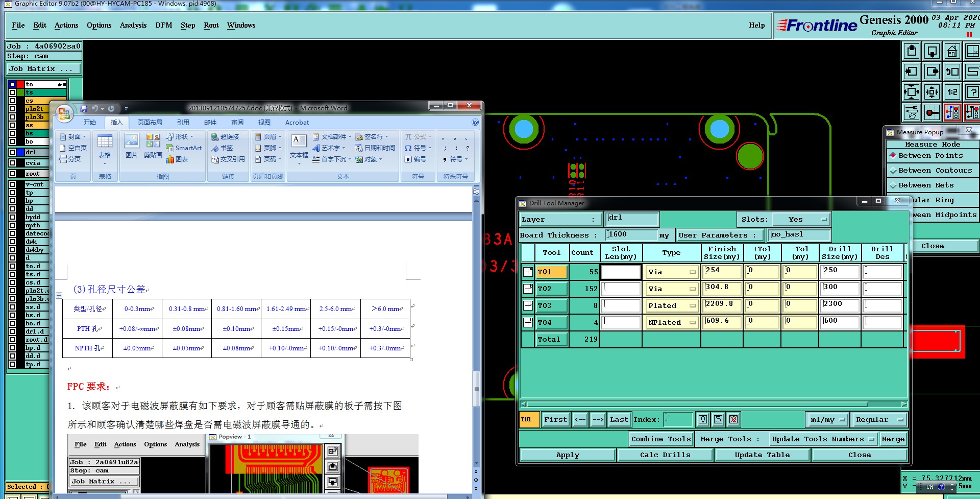Open the Slots 'Yes' dropdown
The height and width of the screenshot is (499, 980).
point(801,220)
